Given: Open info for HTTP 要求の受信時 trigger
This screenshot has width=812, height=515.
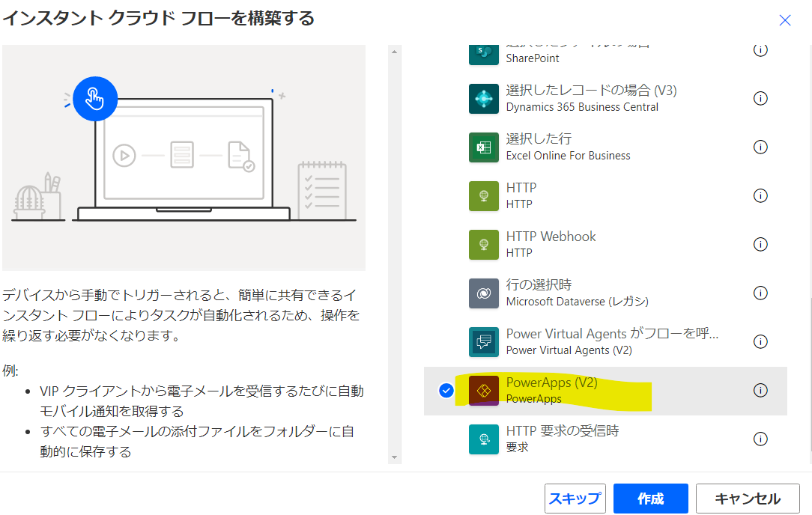Looking at the screenshot, I should pos(760,439).
